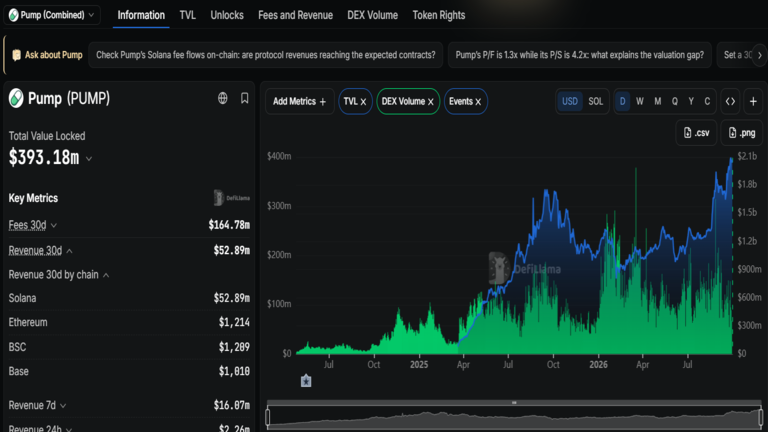Screen dimensions: 768x432
Task: Select weekly (W) chart interval
Action: point(640,101)
